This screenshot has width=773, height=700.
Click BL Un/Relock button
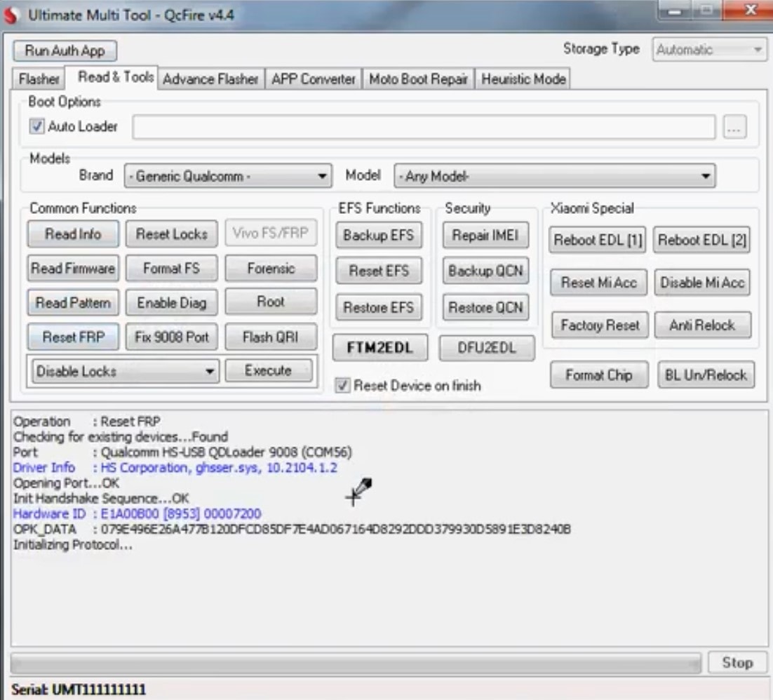[706, 375]
